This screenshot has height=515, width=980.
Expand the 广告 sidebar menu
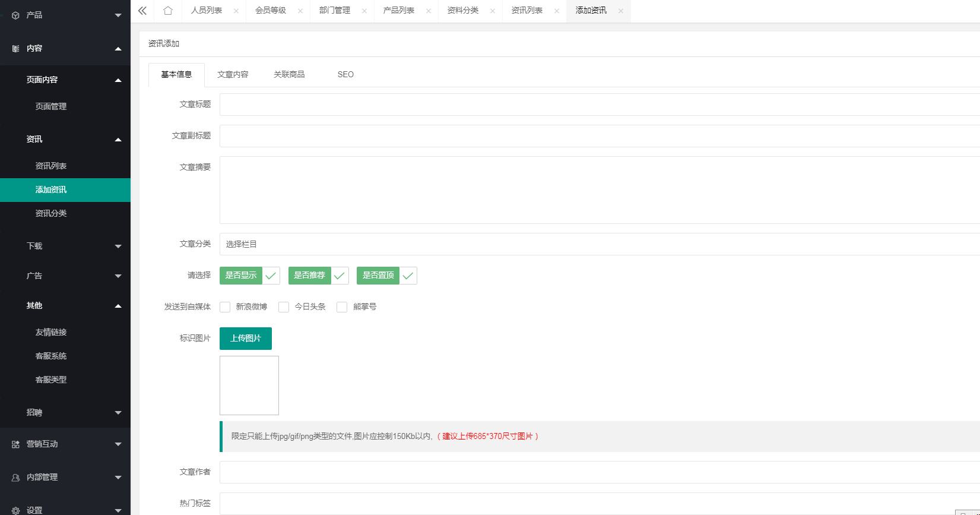coord(65,276)
